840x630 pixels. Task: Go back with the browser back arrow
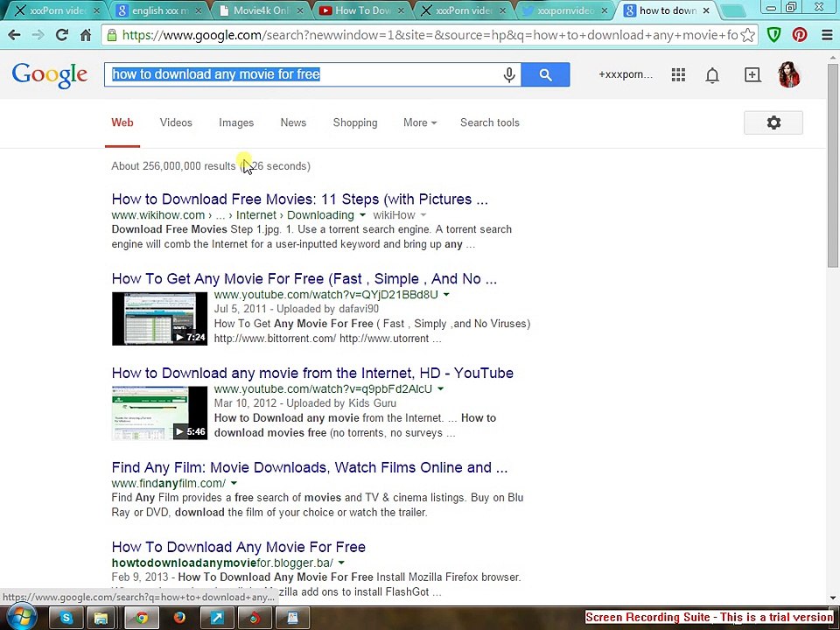15,35
